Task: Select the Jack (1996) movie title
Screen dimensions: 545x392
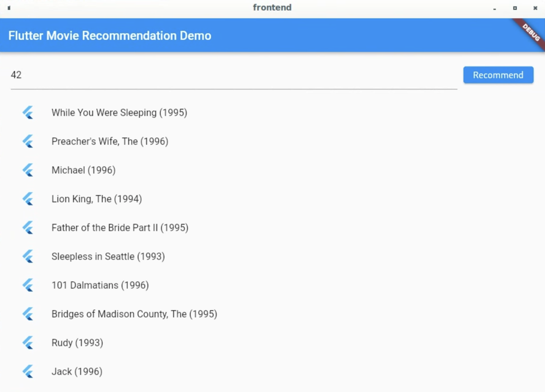Action: pyautogui.click(x=77, y=372)
